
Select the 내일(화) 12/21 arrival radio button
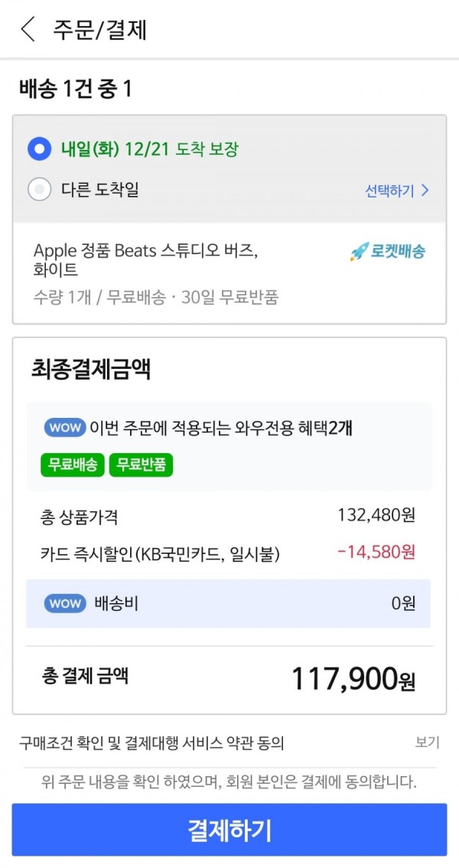point(39,149)
